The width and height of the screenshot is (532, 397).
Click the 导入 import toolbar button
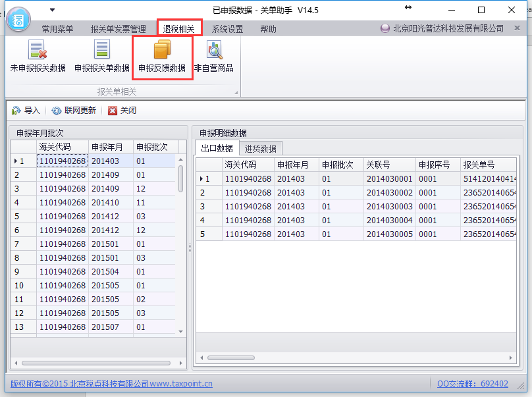pyautogui.click(x=26, y=111)
